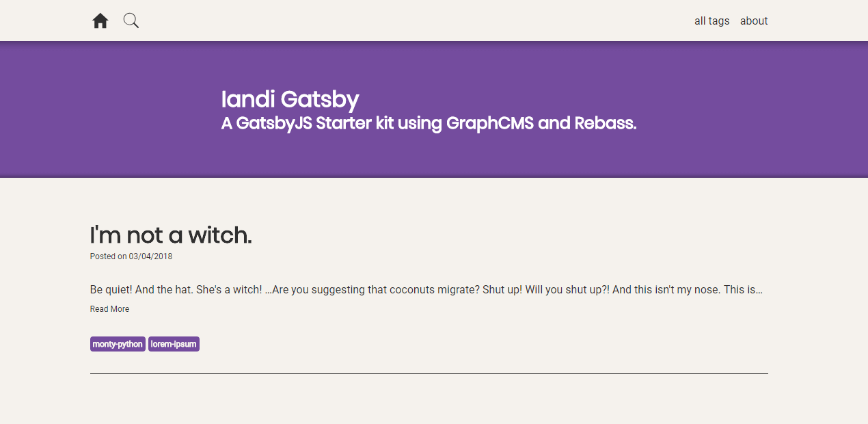Open the post titled "I'm not a witch."
868x424 pixels.
point(171,235)
